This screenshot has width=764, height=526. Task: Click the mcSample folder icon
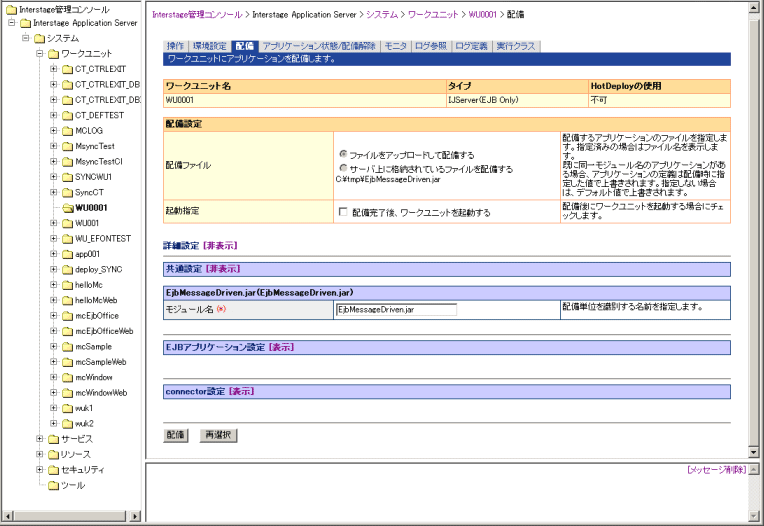(x=67, y=346)
